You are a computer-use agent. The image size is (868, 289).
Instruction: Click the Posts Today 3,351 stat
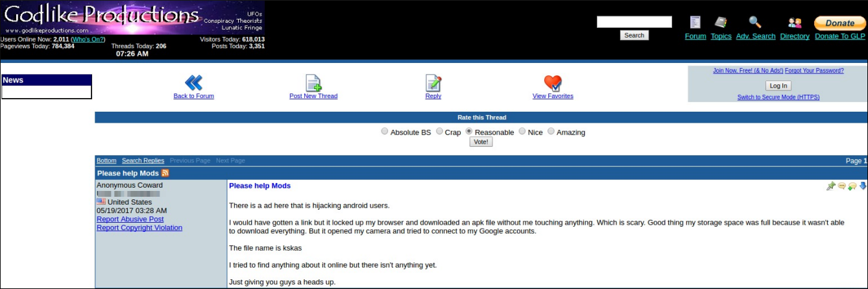click(x=238, y=46)
